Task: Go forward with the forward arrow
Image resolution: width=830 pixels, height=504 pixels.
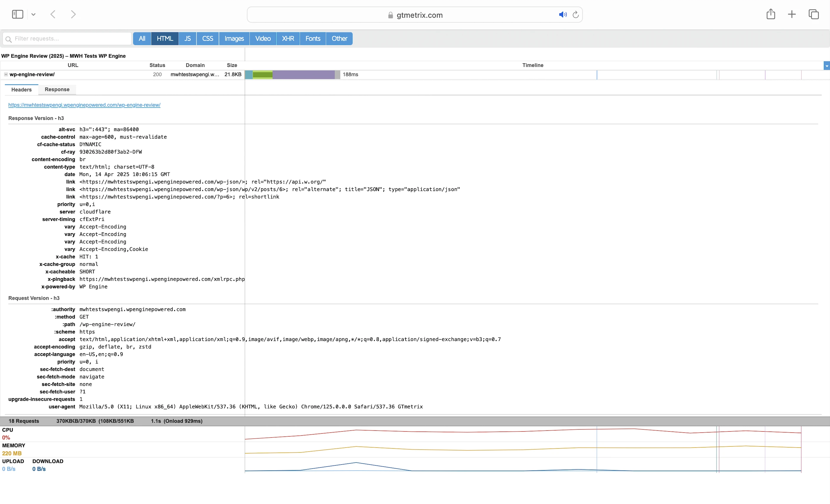Action: (x=73, y=14)
